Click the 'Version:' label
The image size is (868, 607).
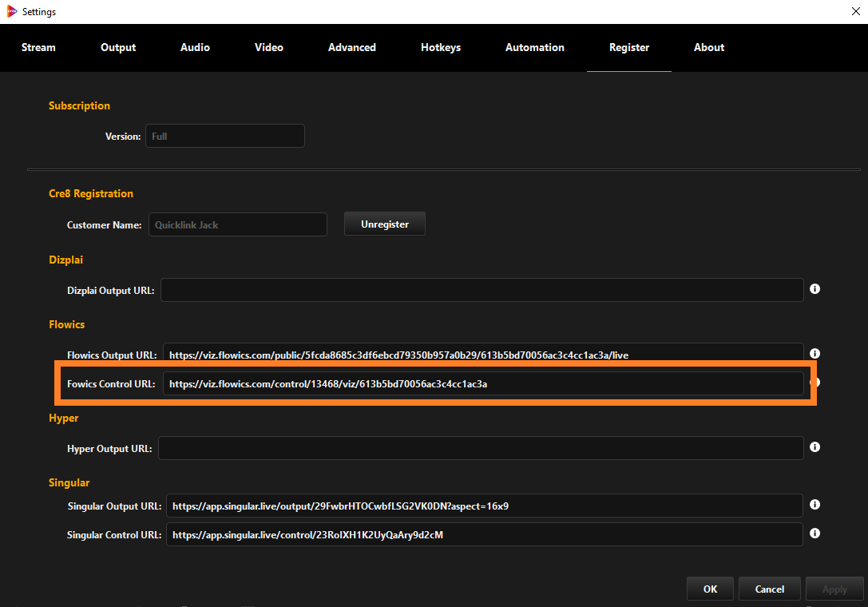click(x=123, y=137)
